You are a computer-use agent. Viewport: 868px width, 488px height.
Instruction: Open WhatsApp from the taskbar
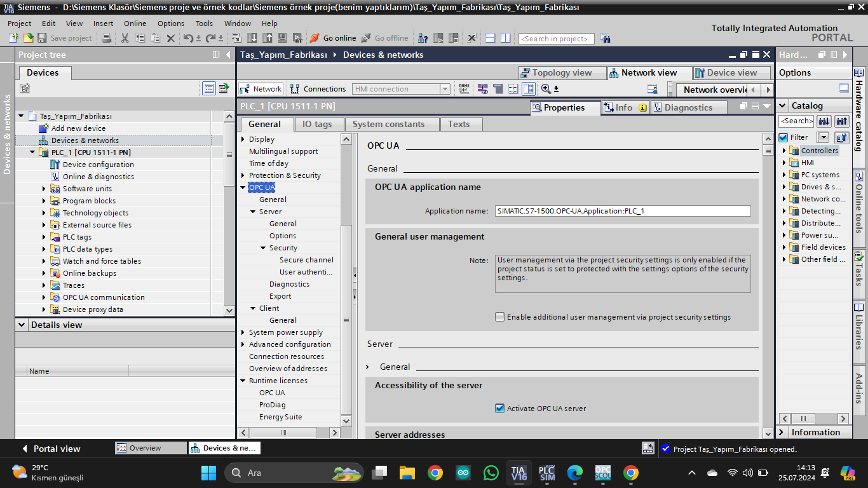(x=491, y=473)
